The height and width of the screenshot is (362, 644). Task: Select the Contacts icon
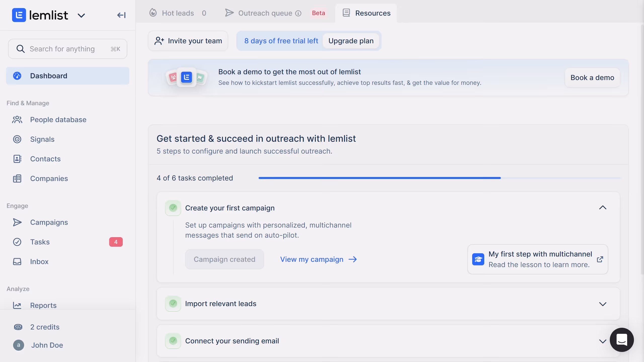tap(17, 159)
